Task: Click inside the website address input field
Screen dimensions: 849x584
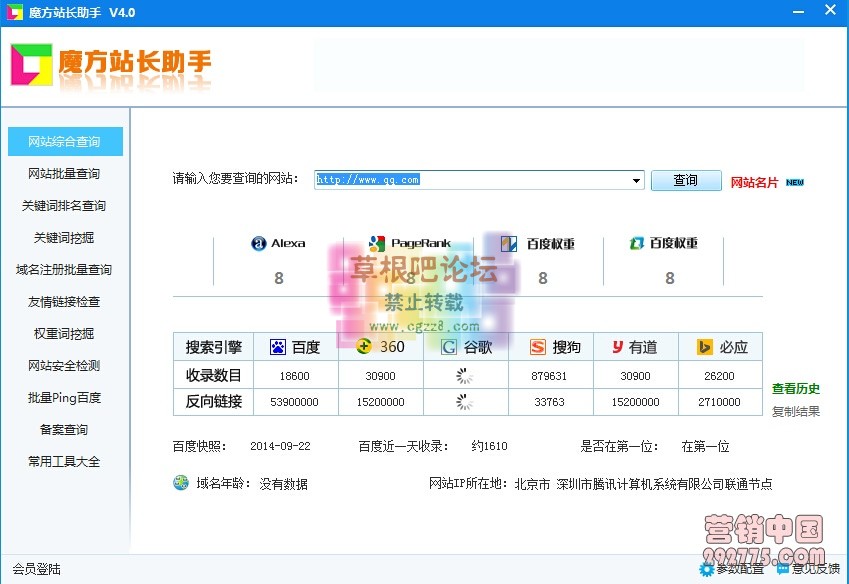Action: 450,180
